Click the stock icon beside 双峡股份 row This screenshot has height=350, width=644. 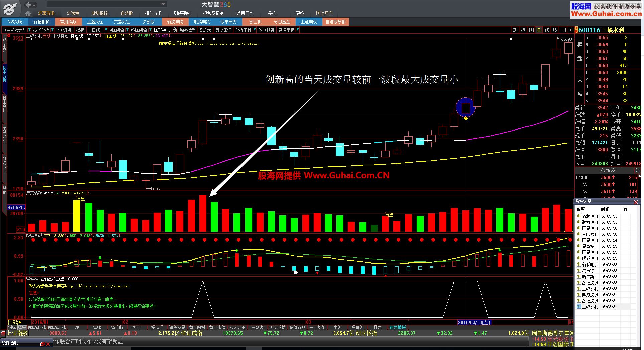tap(579, 216)
